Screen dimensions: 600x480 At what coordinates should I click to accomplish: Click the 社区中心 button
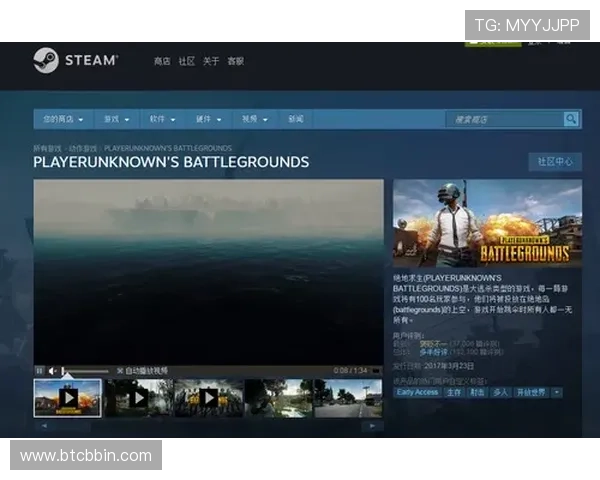pyautogui.click(x=554, y=162)
